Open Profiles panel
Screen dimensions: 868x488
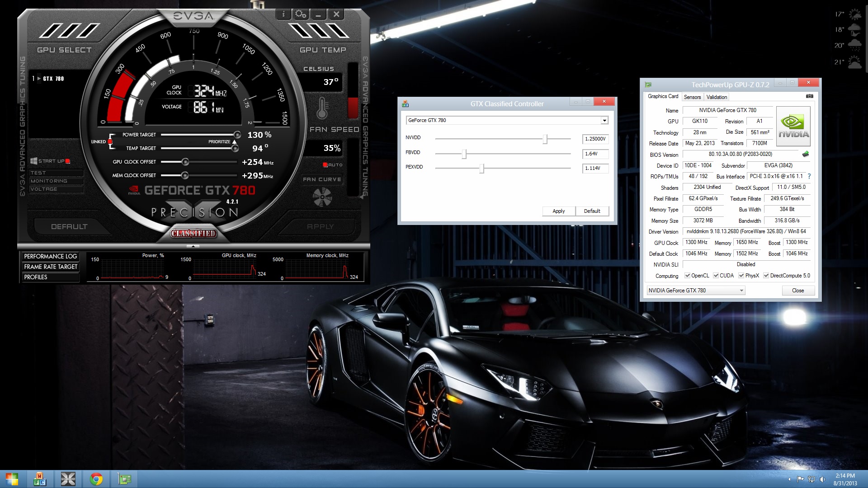click(51, 277)
